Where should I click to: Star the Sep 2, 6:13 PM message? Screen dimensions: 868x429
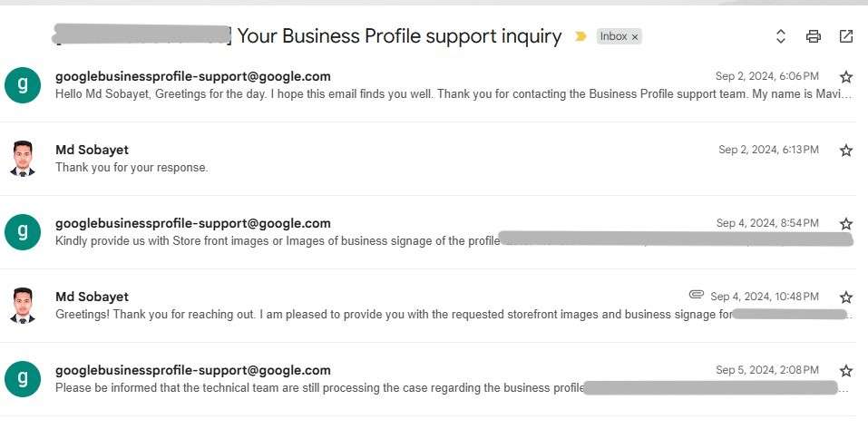[845, 151]
